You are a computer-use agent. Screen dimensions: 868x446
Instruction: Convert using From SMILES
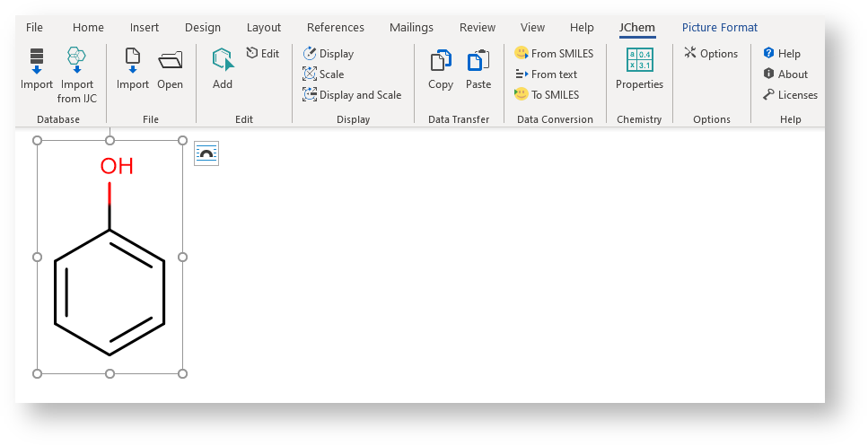(x=554, y=54)
